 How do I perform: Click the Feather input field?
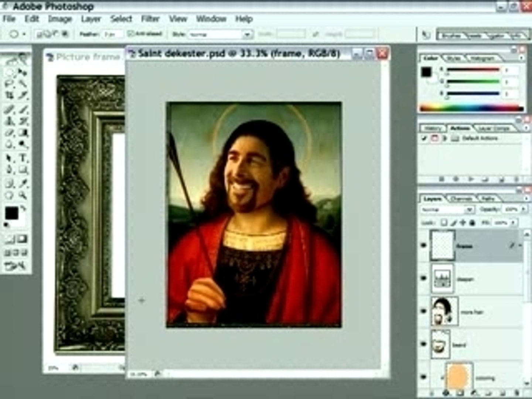click(x=113, y=34)
